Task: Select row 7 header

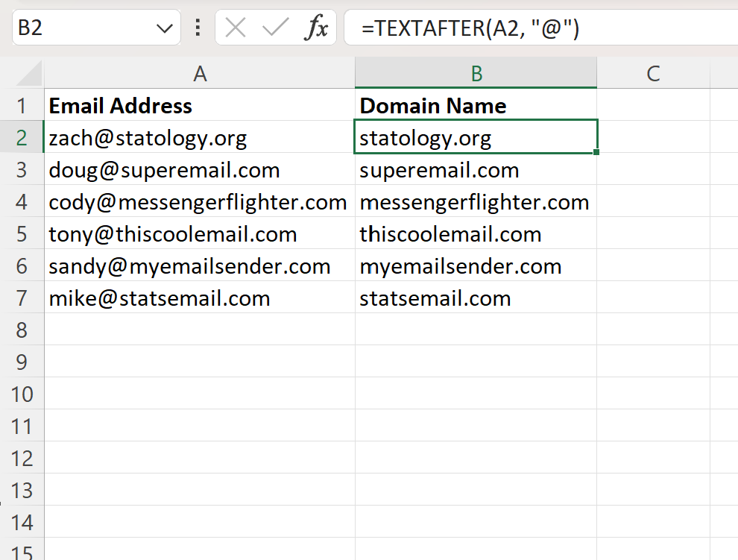Action: click(x=22, y=298)
